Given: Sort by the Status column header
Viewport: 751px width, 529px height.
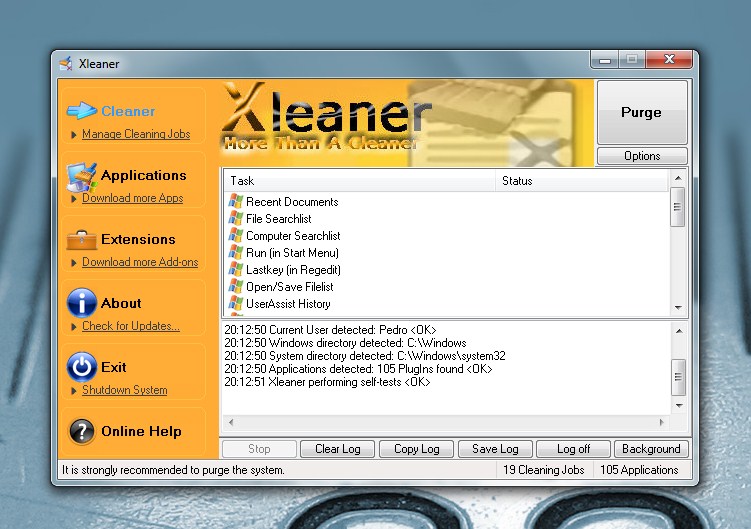Looking at the screenshot, I should tap(581, 181).
